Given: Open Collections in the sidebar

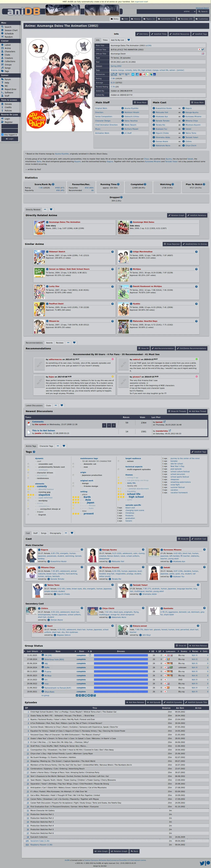Looking at the screenshot, I should point(10,61).
